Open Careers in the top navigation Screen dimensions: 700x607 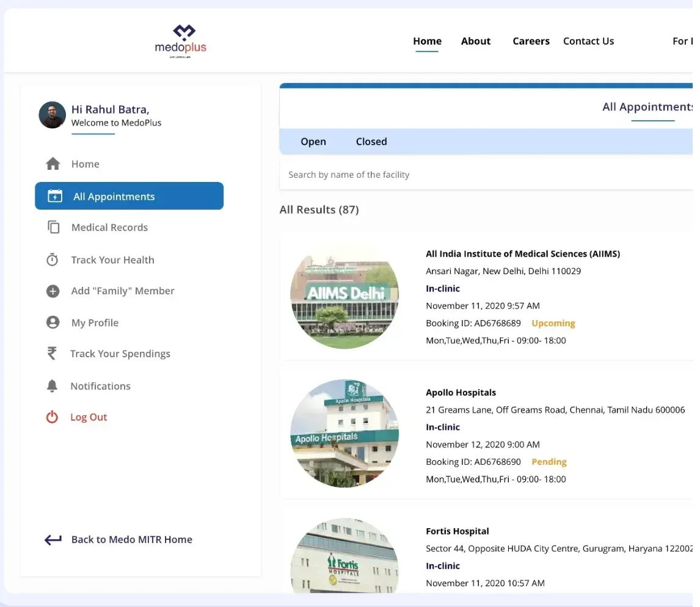point(531,41)
